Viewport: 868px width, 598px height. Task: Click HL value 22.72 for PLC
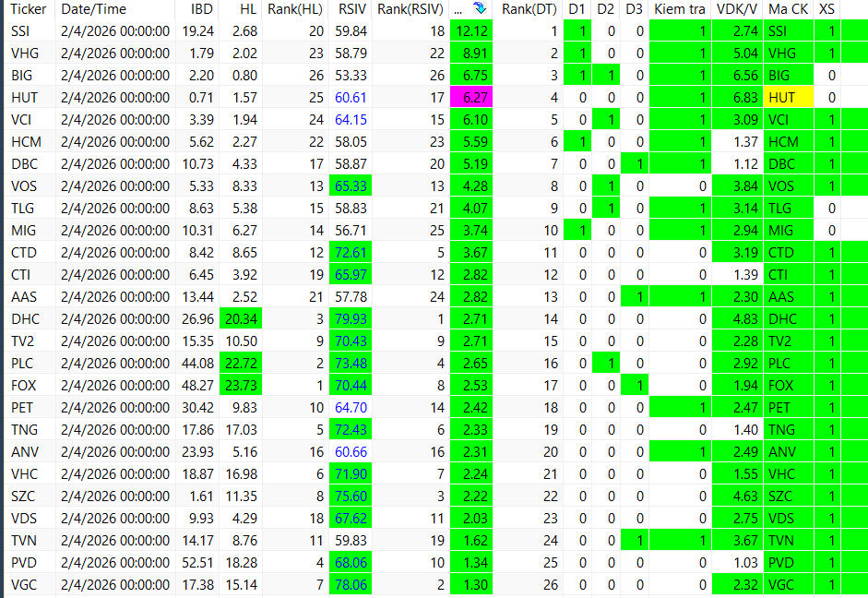click(x=241, y=364)
